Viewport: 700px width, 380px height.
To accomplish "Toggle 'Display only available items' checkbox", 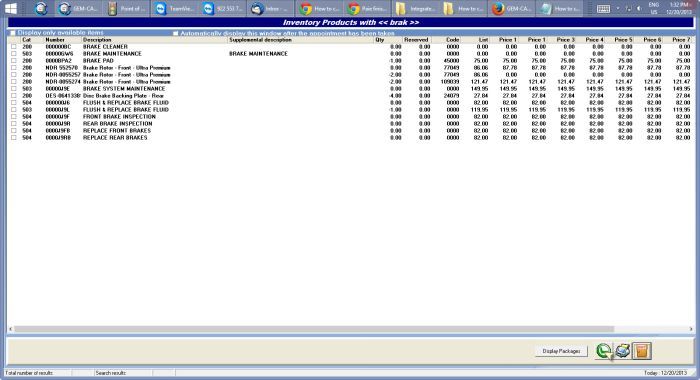I will (12, 33).
